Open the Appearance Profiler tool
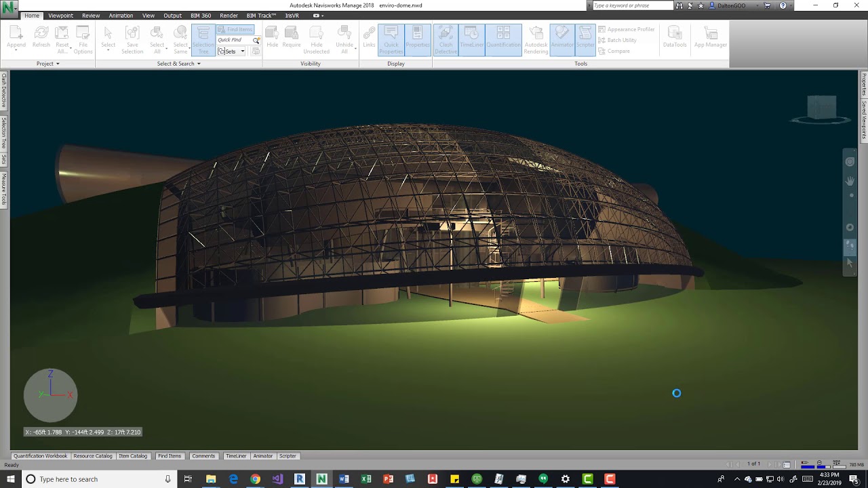868x488 pixels. coord(626,29)
